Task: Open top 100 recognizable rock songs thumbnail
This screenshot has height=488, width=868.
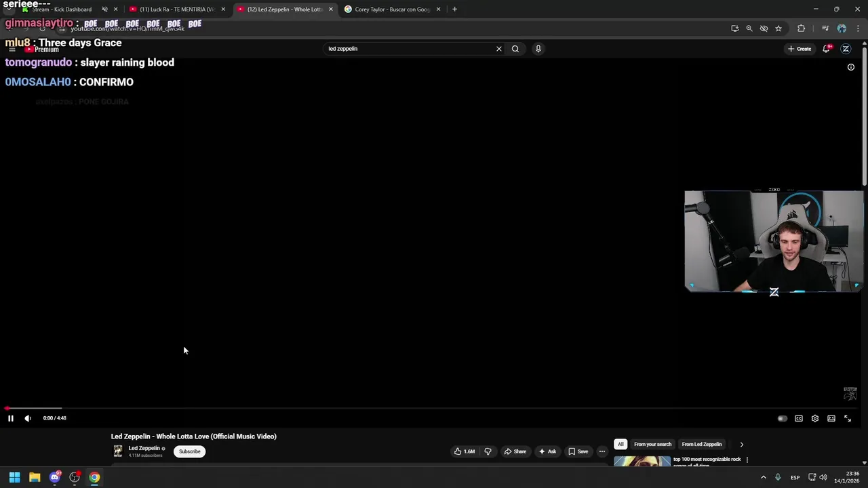Action: tap(642, 462)
